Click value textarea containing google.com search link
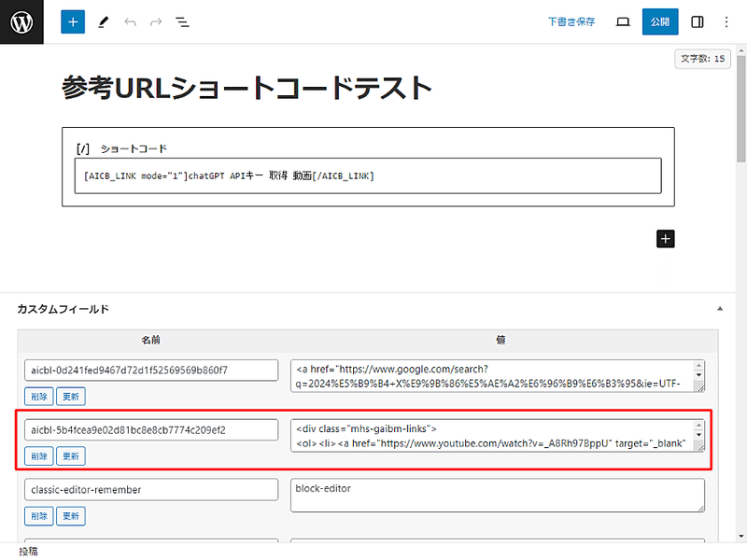This screenshot has height=560, width=747. (x=493, y=376)
